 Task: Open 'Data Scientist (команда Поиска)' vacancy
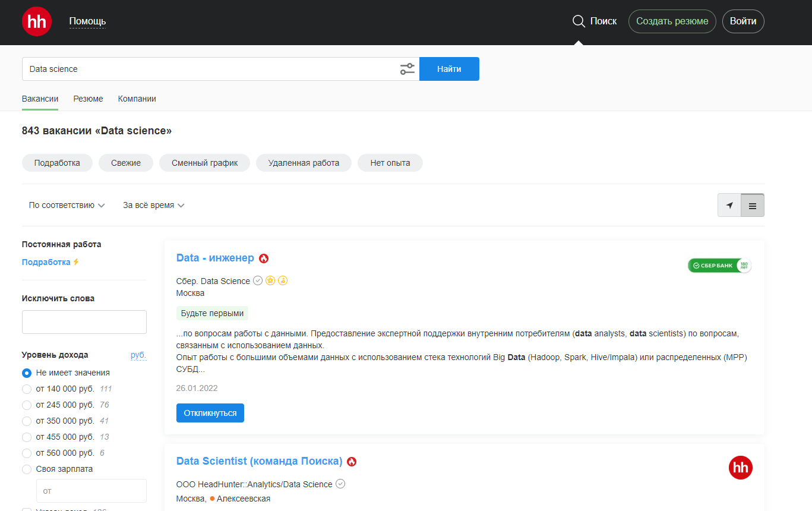coord(260,461)
